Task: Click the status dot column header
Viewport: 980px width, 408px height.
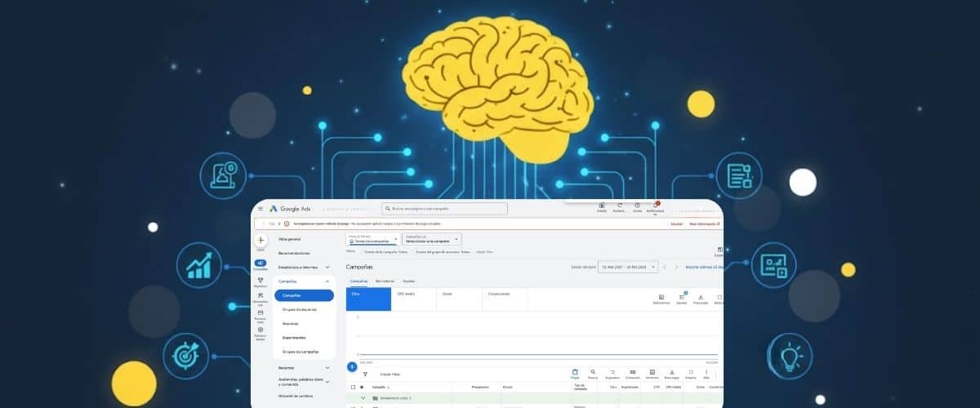Action: point(362,387)
